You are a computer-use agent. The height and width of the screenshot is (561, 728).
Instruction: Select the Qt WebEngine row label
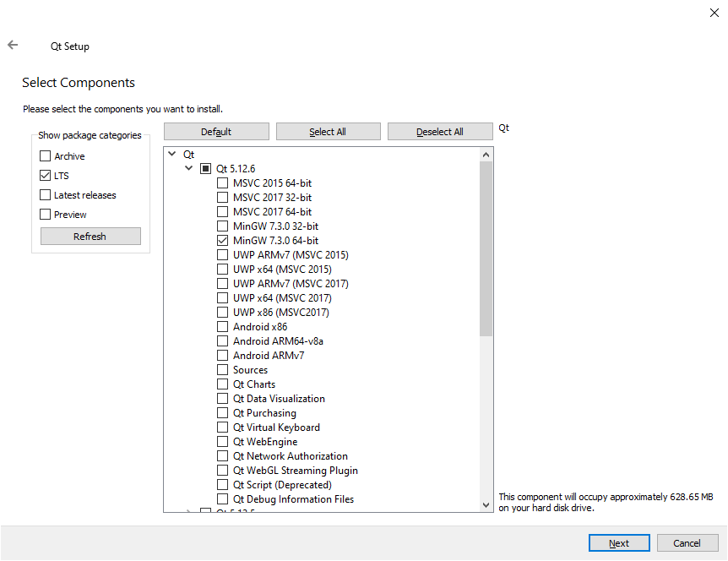(x=265, y=442)
